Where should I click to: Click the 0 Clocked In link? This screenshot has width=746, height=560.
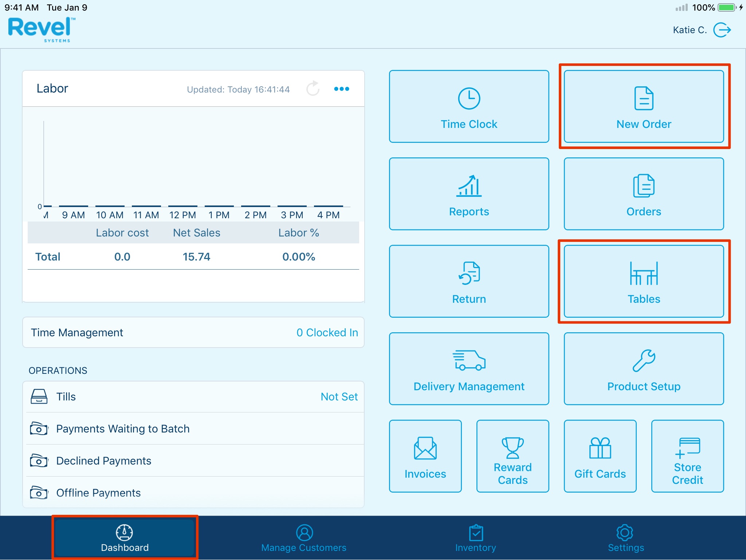click(x=327, y=333)
